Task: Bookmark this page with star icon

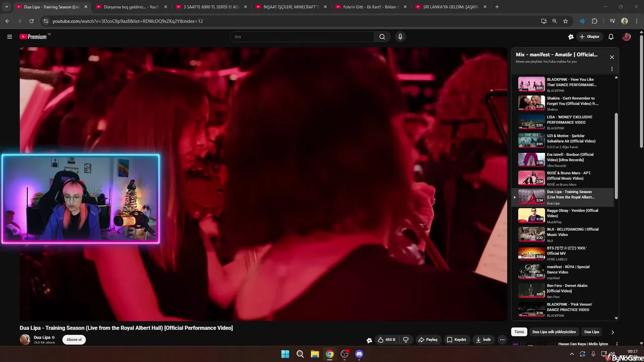Action: [x=566, y=21]
